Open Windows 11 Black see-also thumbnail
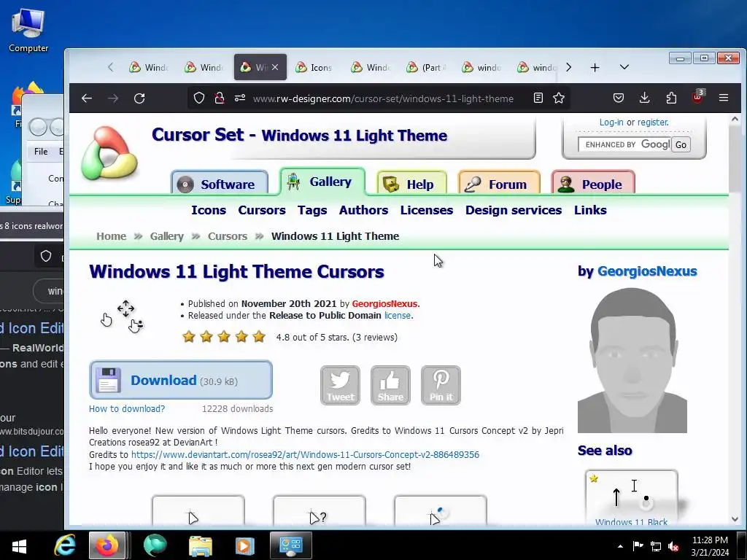The image size is (747, 560). (x=632, y=499)
